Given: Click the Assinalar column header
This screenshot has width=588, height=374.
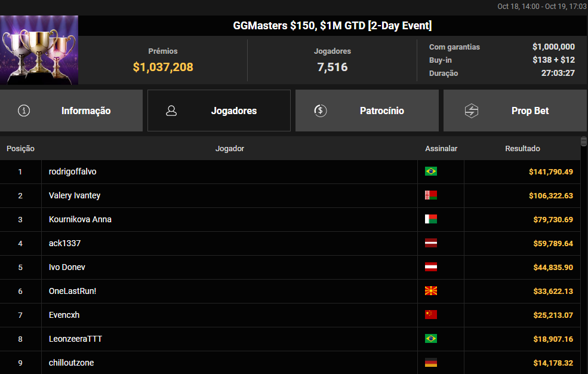Looking at the screenshot, I should [441, 149].
